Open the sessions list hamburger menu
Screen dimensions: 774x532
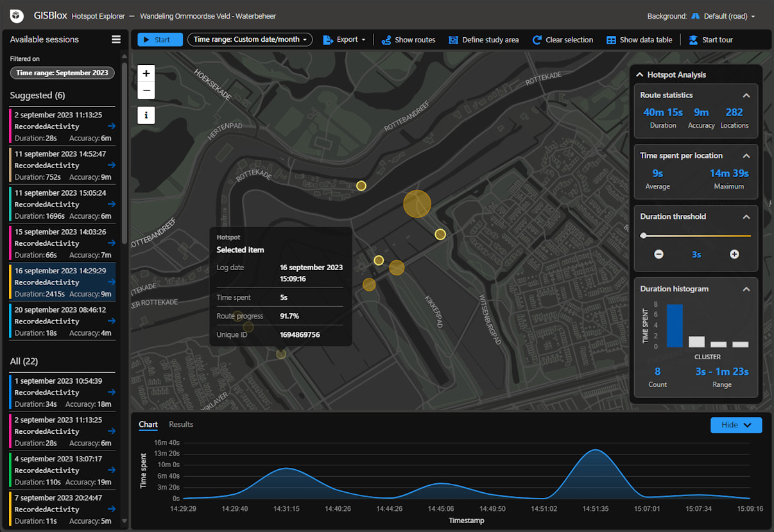click(116, 39)
